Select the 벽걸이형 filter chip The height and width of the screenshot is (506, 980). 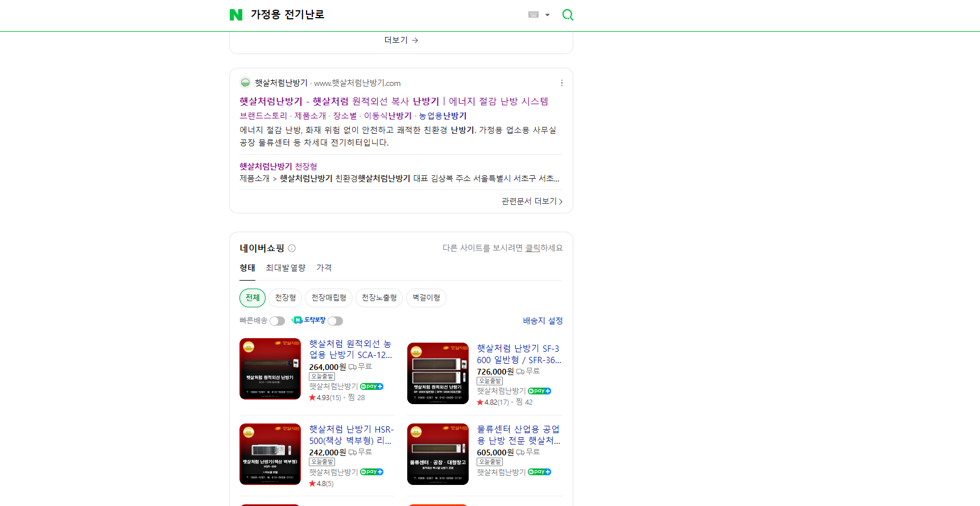426,298
